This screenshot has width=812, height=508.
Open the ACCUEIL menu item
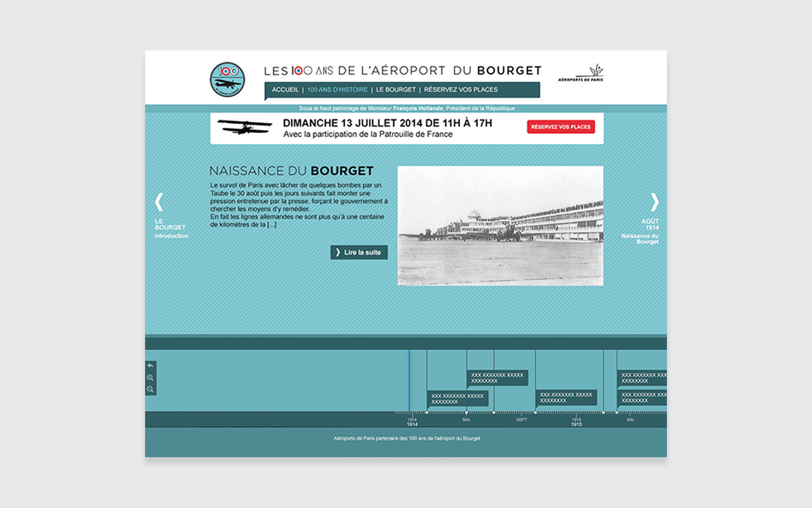[285, 90]
